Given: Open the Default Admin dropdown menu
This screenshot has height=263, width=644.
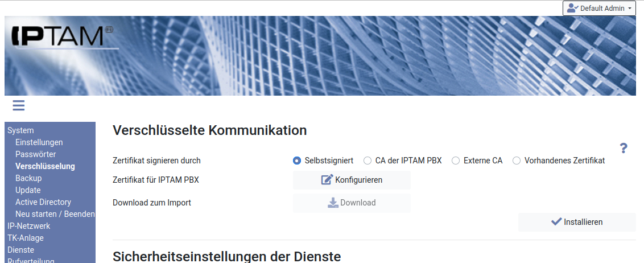Looking at the screenshot, I should (x=599, y=9).
